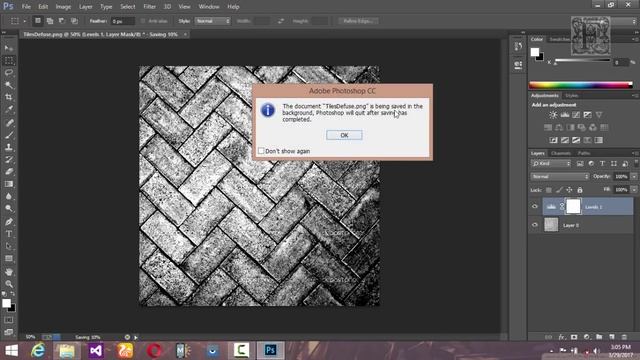This screenshot has width=640, height=360.
Task: Open the History collapsed panel icon
Action: tap(518, 47)
